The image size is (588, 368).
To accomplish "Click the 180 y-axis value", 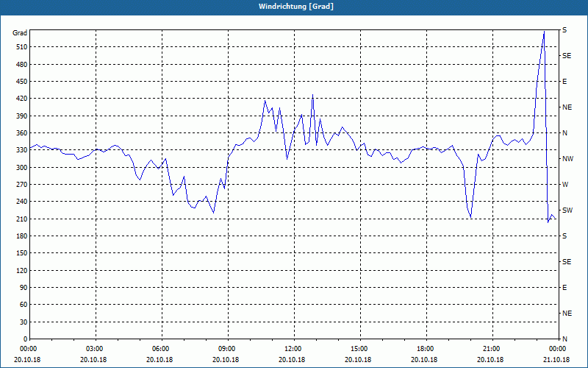I will click(22, 236).
